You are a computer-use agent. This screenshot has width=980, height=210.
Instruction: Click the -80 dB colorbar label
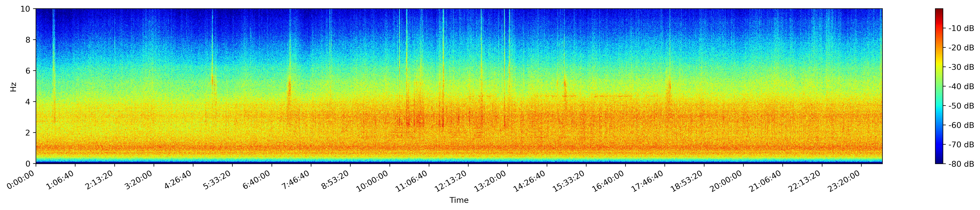point(961,164)
